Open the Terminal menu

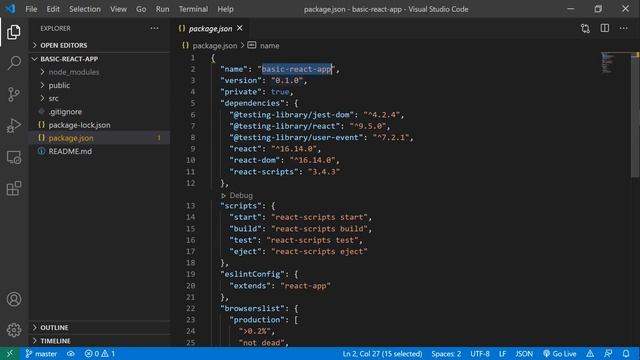tap(193, 9)
